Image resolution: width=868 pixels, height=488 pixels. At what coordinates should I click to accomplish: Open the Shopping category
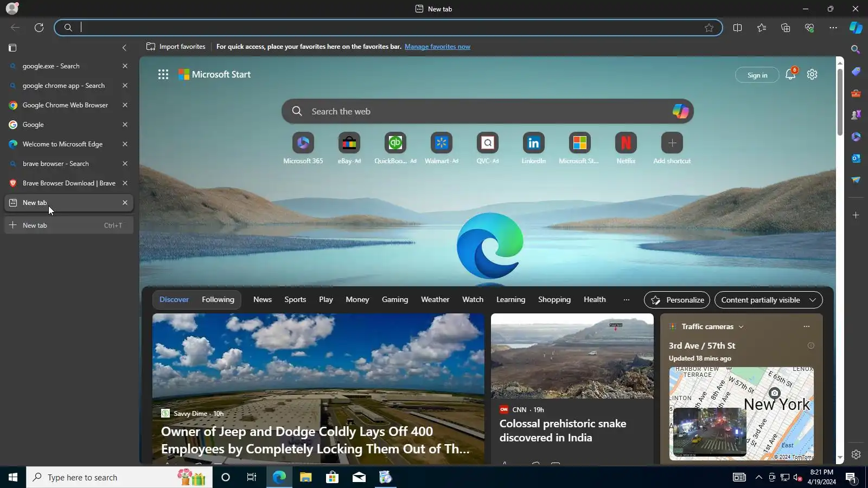(554, 299)
